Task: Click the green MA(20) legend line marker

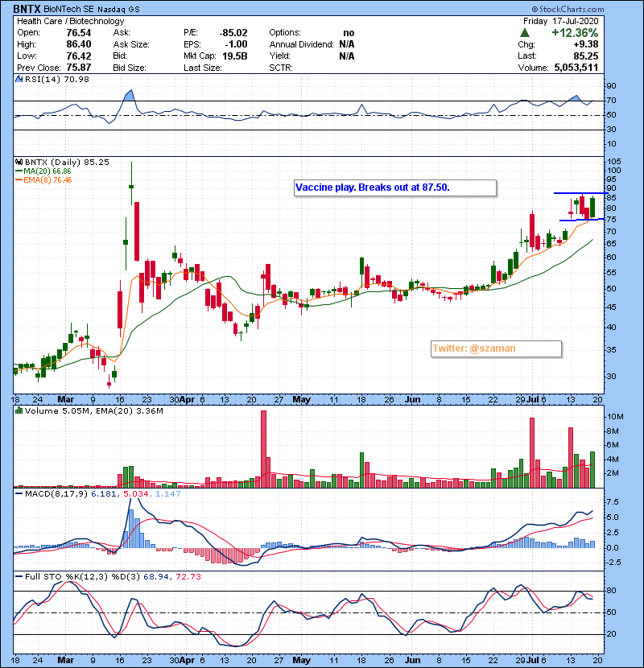Action: (x=19, y=171)
